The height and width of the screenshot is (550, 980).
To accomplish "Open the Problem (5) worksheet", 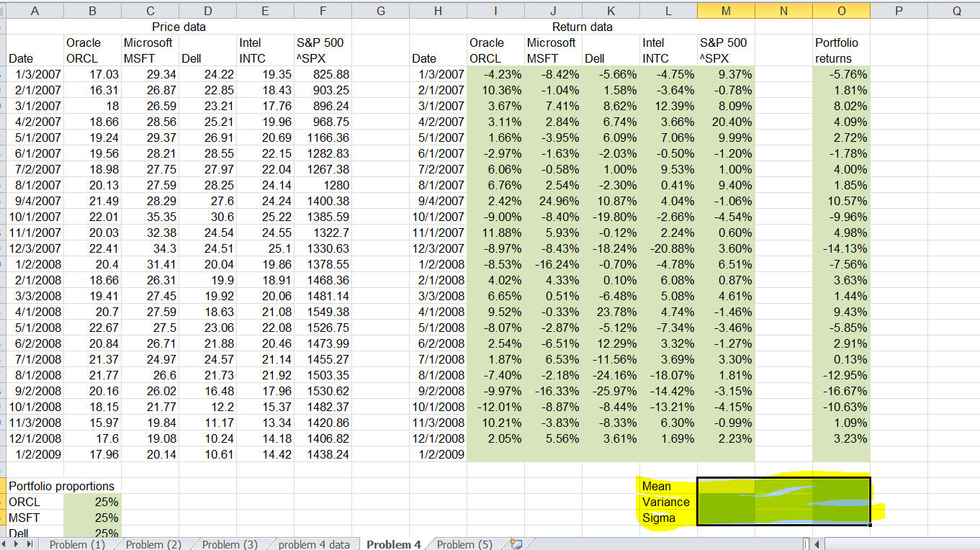I will (464, 545).
